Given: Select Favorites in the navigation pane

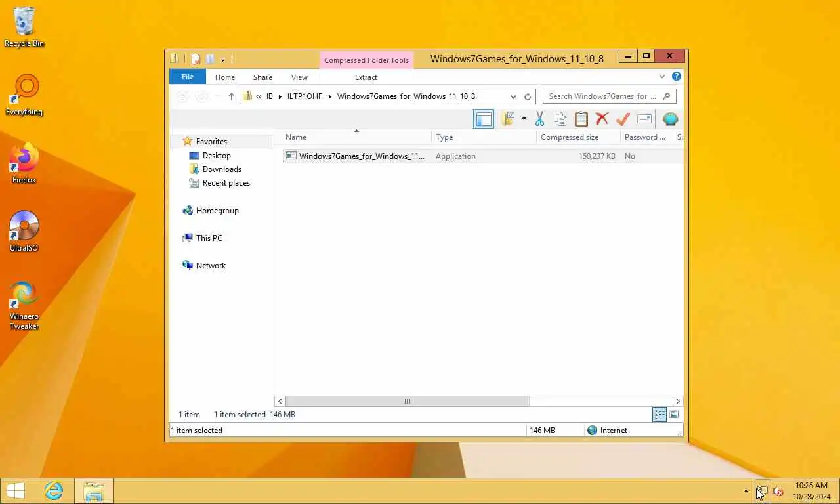Looking at the screenshot, I should tap(211, 141).
